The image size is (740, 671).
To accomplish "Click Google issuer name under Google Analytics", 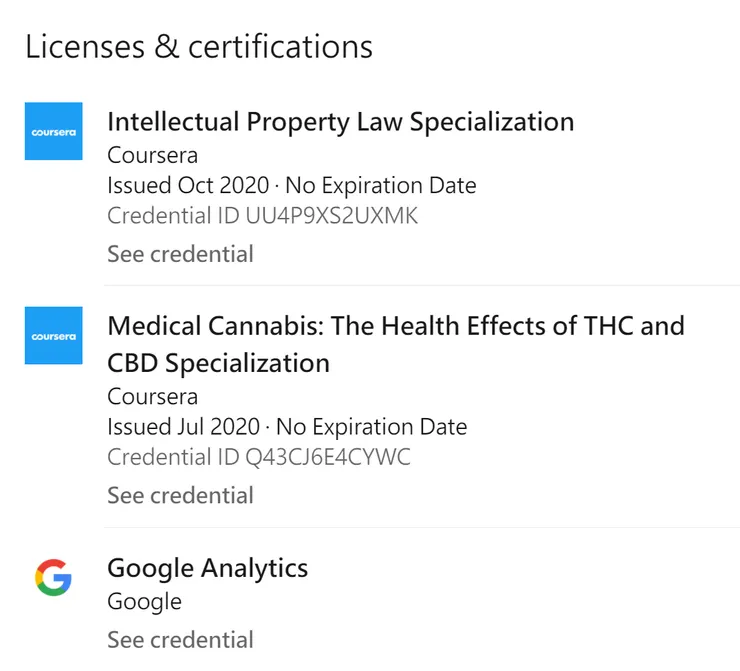I will tap(144, 602).
